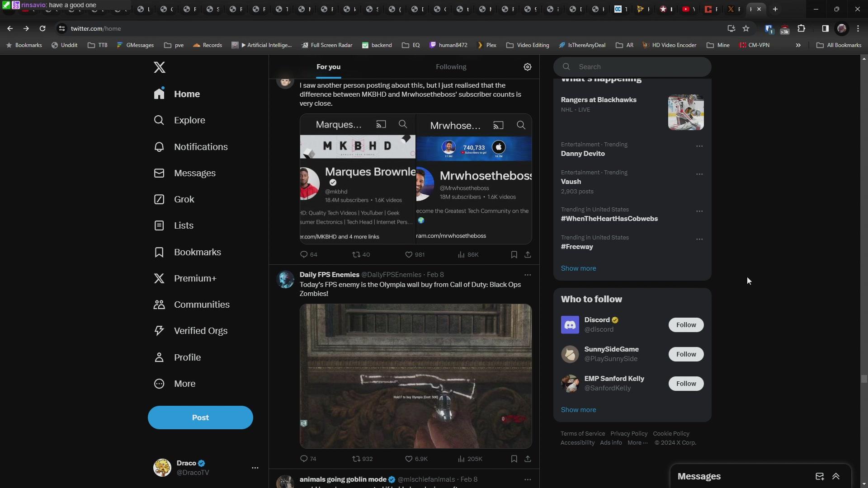Open more options for #WhenTheHeartHasCobwebs trend

tap(699, 211)
